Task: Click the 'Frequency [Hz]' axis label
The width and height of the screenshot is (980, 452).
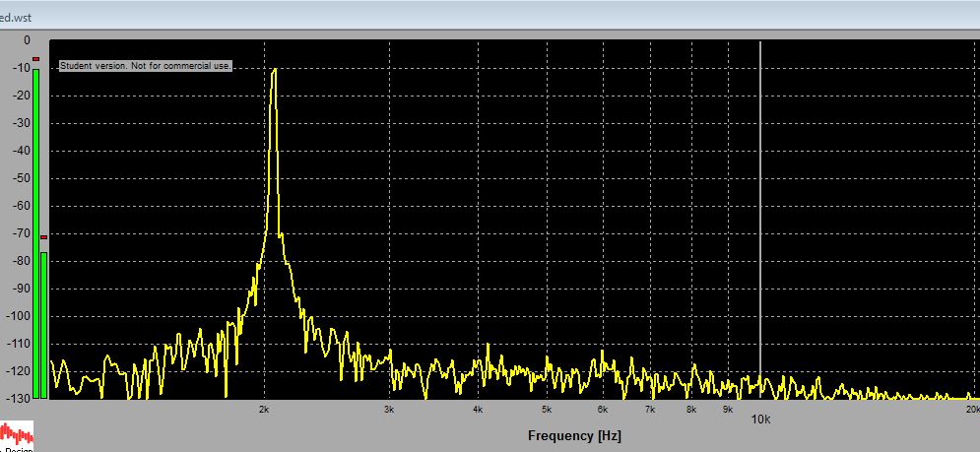Action: click(574, 435)
